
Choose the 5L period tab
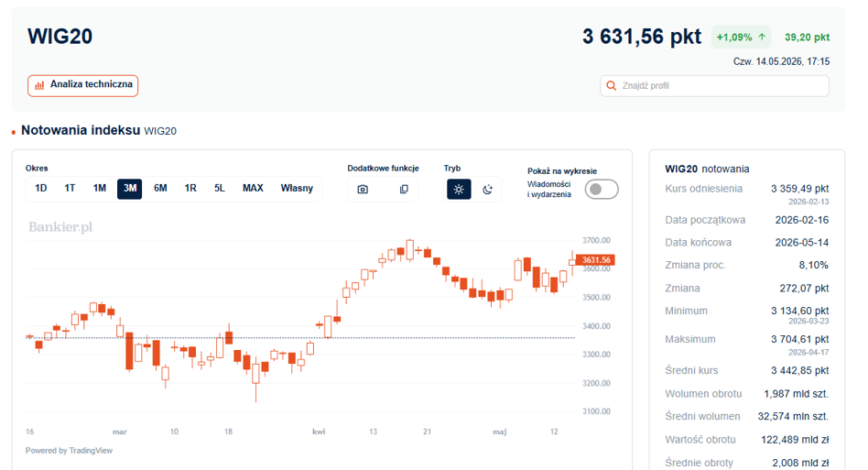coord(220,188)
